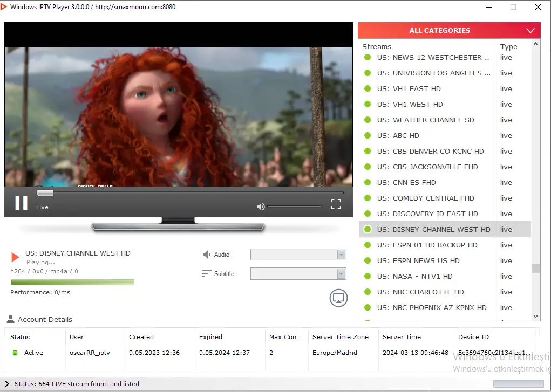Click the Audio speaker icon label
This screenshot has height=392, width=551.
(207, 255)
